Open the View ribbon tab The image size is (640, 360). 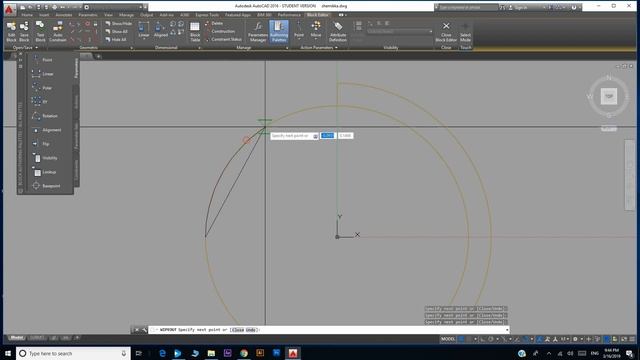coord(108,15)
